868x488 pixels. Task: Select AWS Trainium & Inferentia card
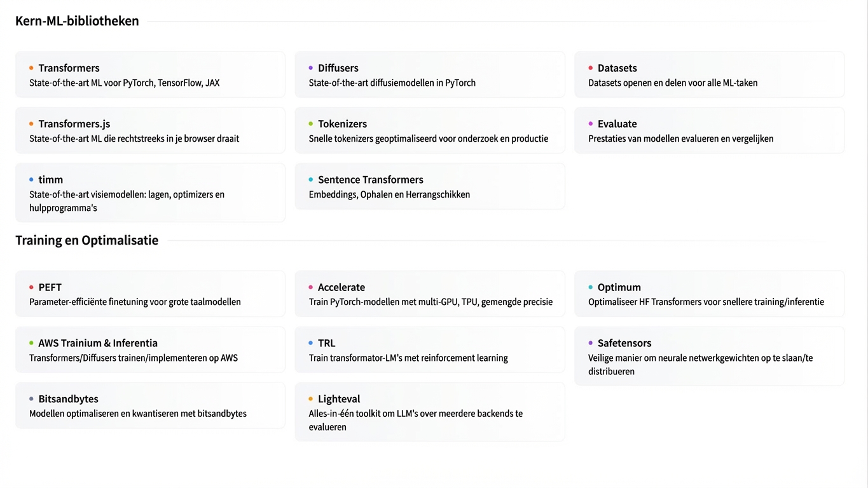(x=150, y=349)
